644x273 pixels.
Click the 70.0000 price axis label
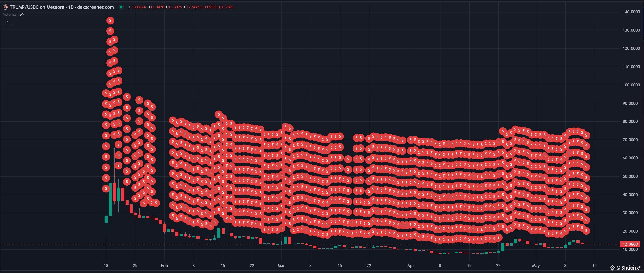coord(630,140)
